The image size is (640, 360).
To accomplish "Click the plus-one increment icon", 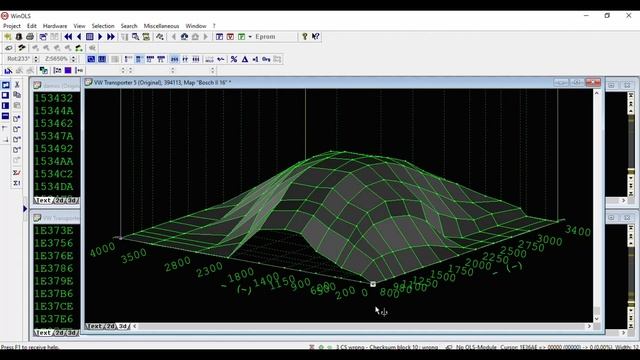I will [x=256, y=59].
